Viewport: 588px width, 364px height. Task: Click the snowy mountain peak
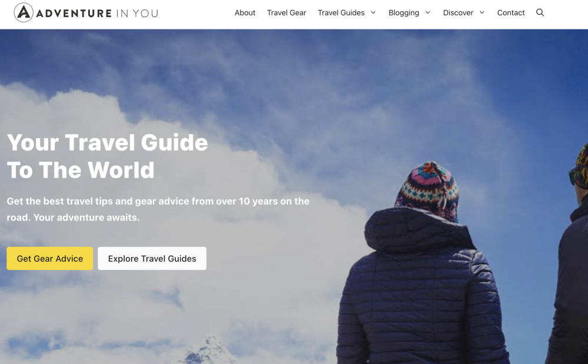[208, 350]
